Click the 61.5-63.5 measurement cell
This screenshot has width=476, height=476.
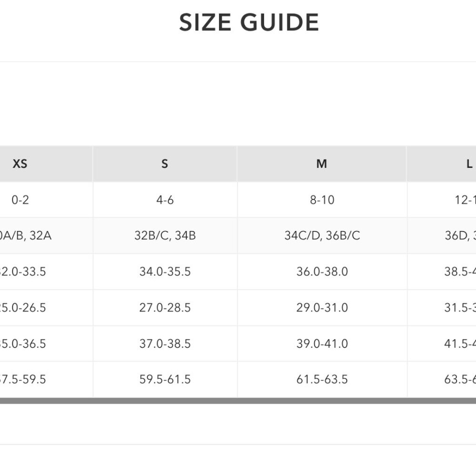[322, 379]
